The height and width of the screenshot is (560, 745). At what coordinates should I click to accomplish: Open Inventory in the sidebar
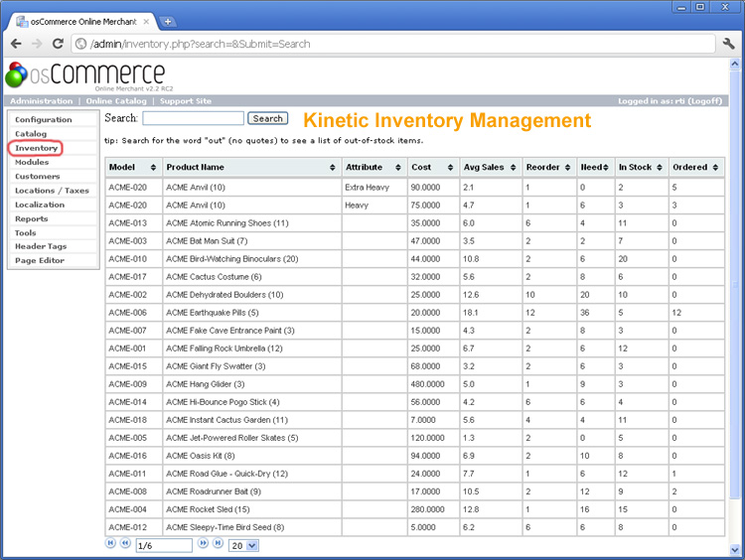[x=36, y=148]
